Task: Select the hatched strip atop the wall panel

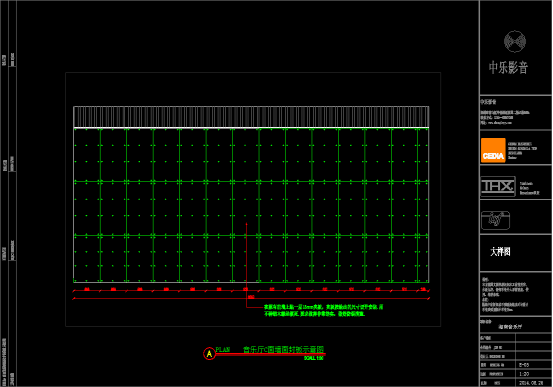Action: coord(251,117)
